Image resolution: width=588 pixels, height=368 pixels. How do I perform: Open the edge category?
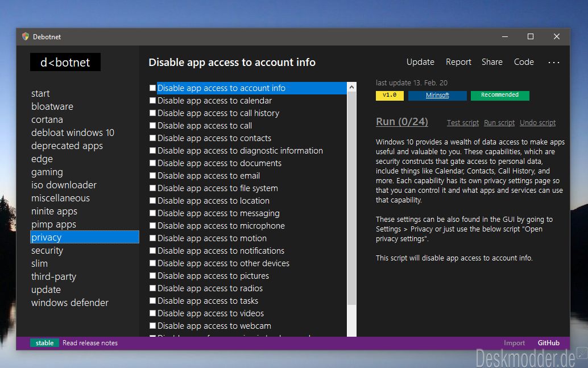42,159
